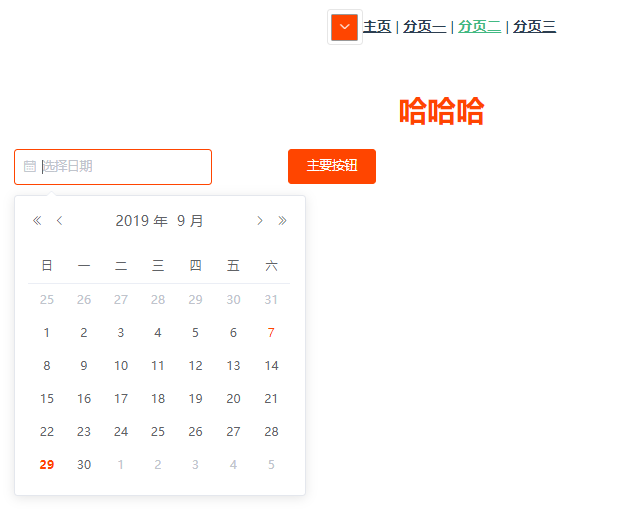Pick greyed-out previous-month date 25

pos(47,300)
